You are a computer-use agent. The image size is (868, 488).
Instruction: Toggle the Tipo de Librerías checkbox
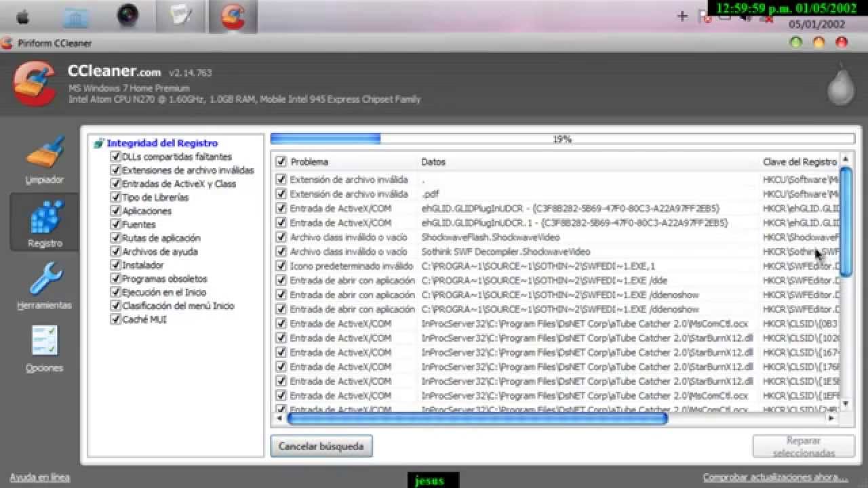[x=115, y=197]
